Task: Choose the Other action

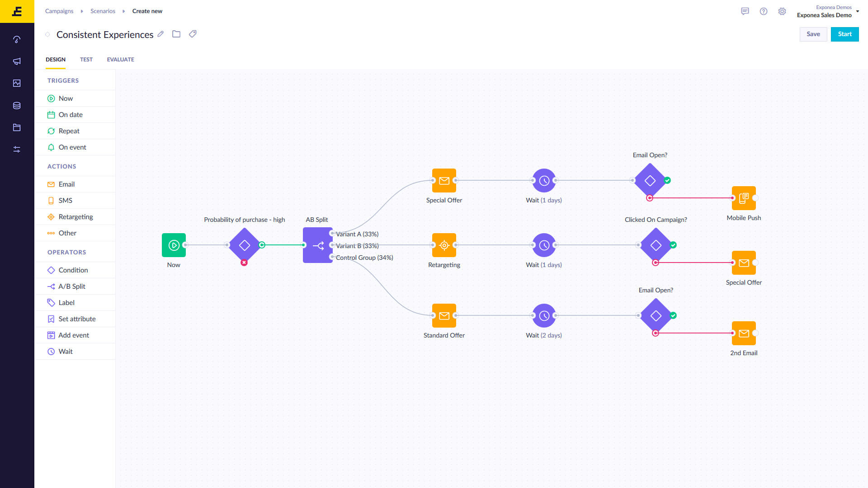Action: coord(75,233)
